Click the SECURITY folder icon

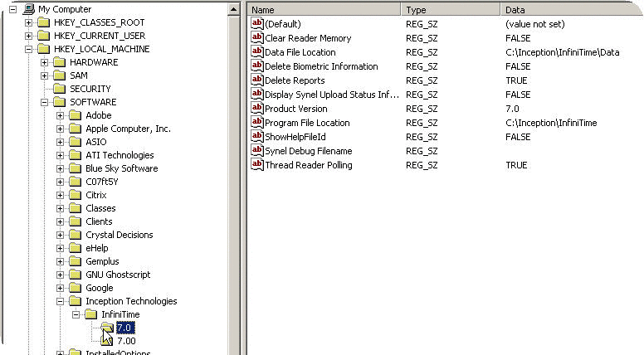60,89
